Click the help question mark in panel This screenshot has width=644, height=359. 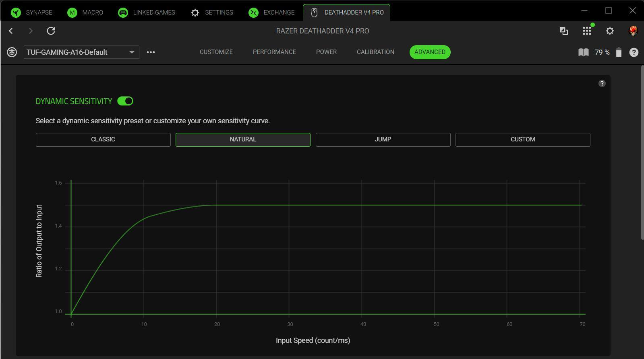pos(602,83)
